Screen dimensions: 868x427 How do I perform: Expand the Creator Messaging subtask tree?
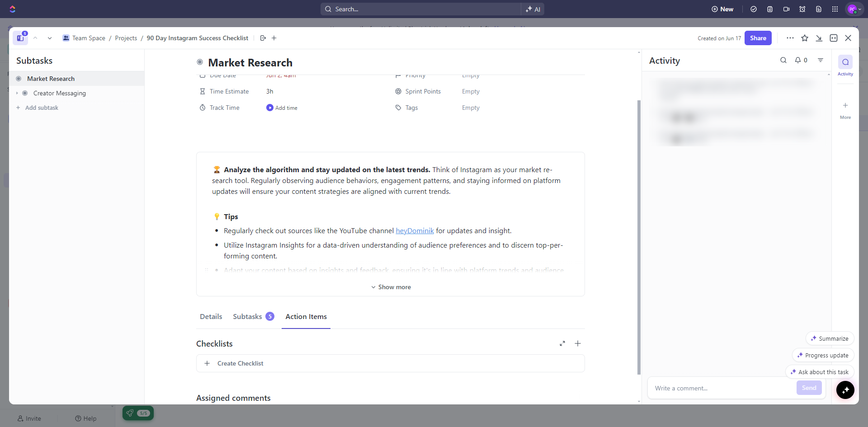[x=17, y=93]
